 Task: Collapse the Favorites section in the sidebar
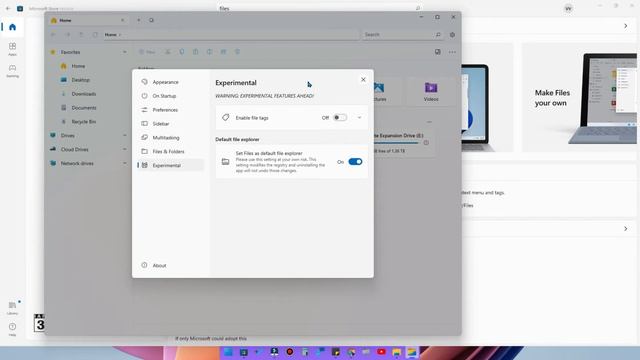[x=124, y=52]
